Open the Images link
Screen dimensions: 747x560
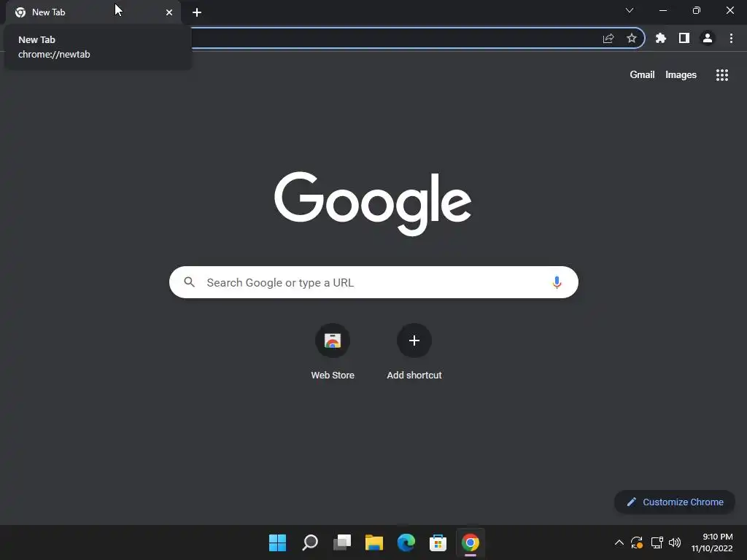(681, 75)
